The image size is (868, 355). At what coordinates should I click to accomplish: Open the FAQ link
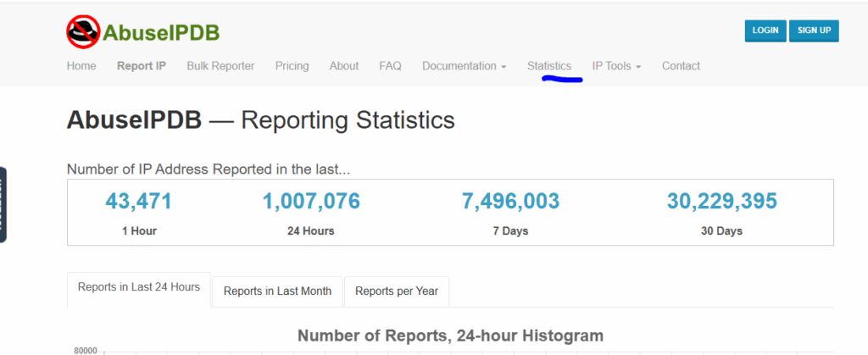(390, 66)
